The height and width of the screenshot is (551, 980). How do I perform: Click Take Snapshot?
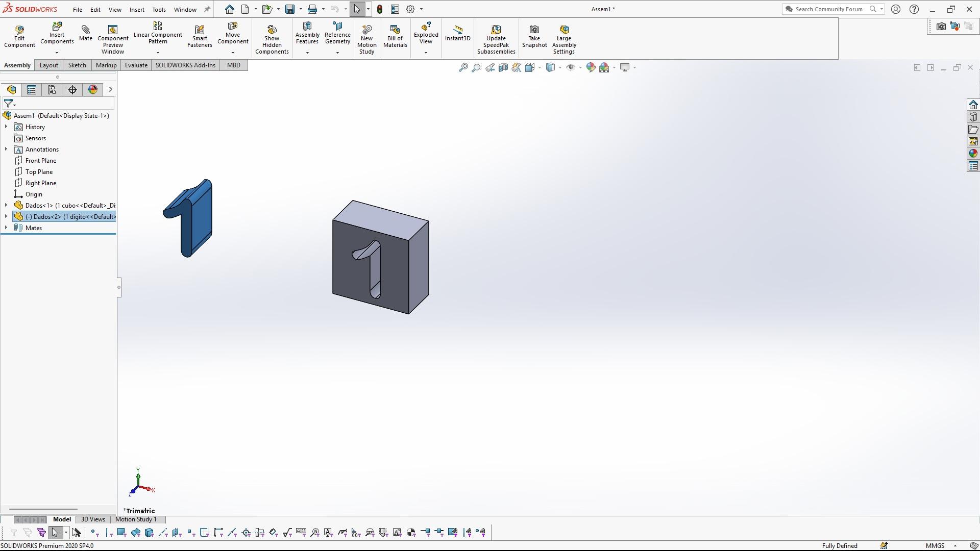pos(534,36)
